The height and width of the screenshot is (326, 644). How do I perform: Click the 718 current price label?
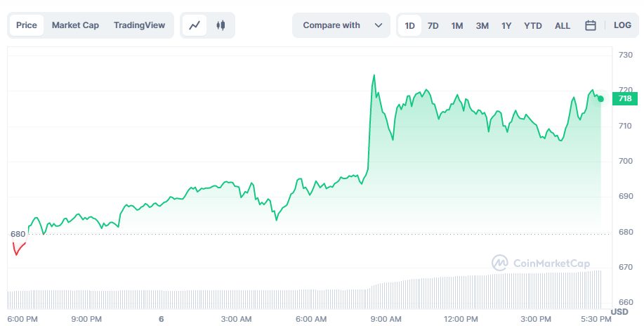click(x=625, y=99)
